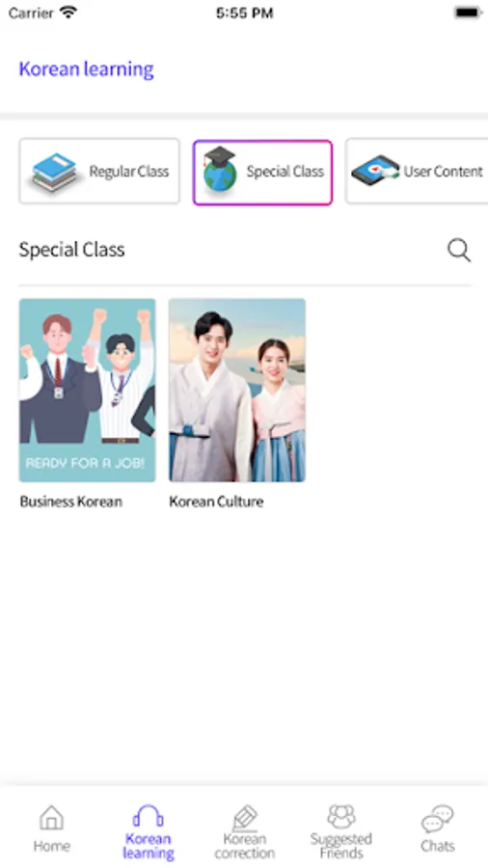Screen dimensions: 488x868
Task: Tap the Special Class section heading
Action: 72,250
